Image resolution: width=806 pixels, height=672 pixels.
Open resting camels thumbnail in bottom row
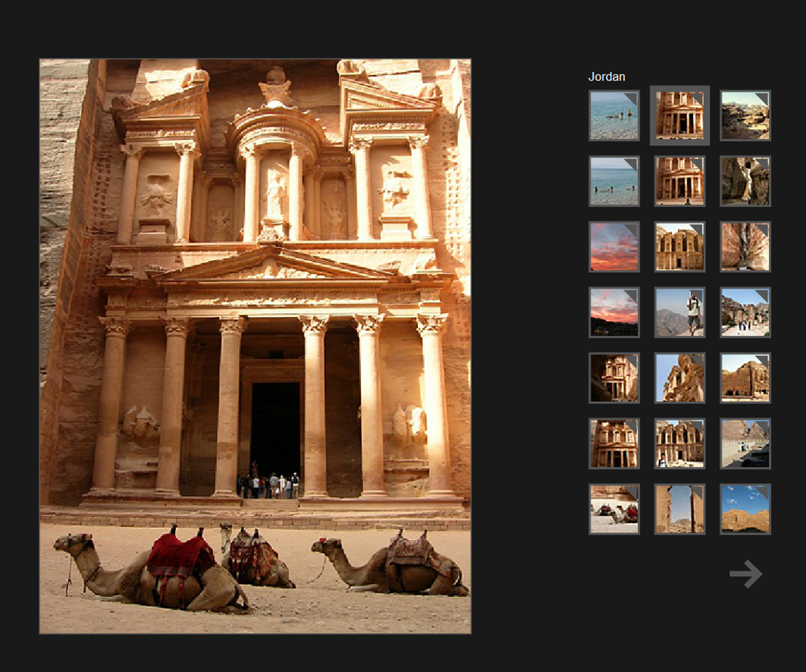click(x=614, y=509)
